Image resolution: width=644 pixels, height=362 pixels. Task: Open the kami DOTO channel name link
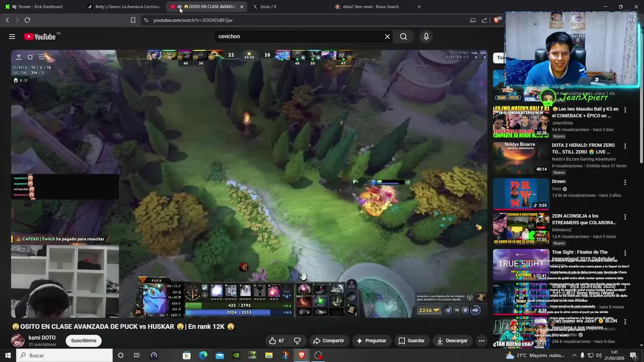[42, 338]
